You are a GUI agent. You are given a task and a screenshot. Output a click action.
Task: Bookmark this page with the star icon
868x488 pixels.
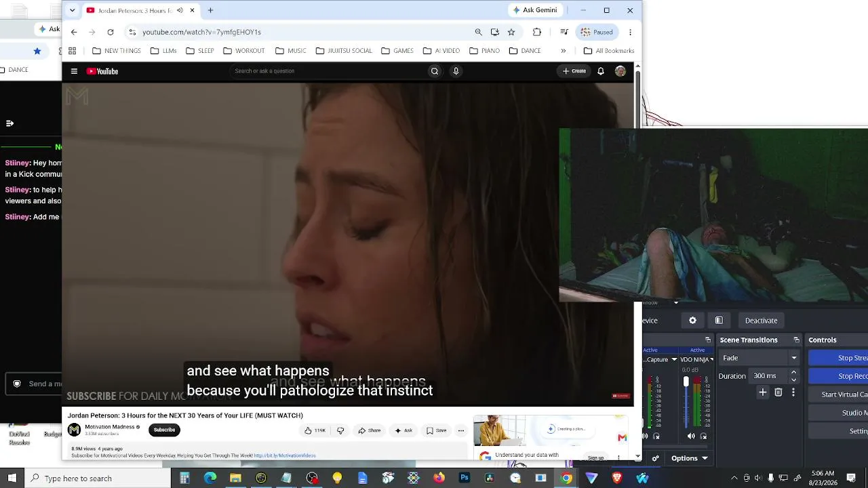pos(511,32)
